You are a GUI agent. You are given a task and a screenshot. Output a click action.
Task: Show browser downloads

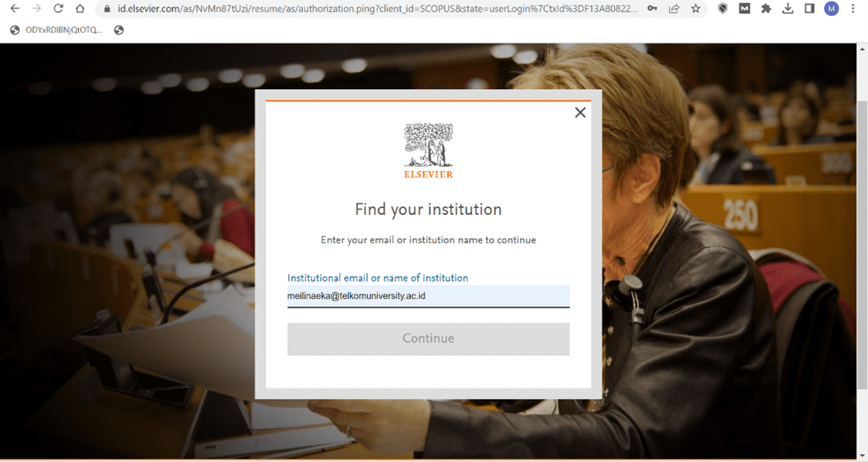click(787, 9)
